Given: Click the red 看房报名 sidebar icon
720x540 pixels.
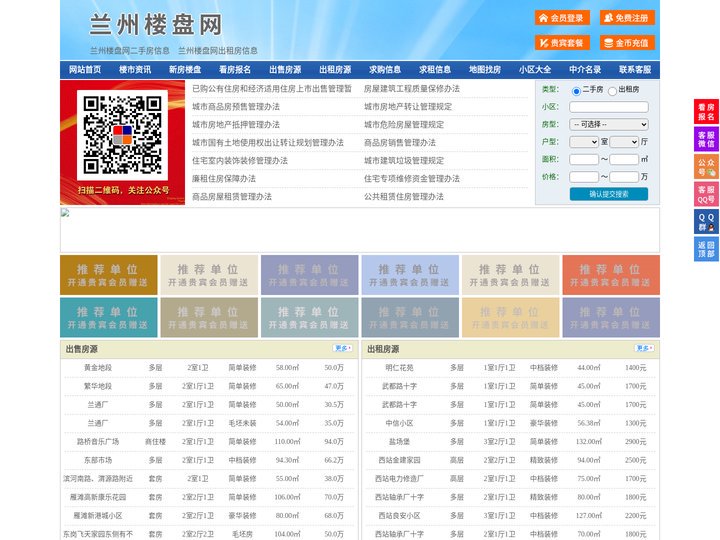Looking at the screenshot, I should point(706,112).
